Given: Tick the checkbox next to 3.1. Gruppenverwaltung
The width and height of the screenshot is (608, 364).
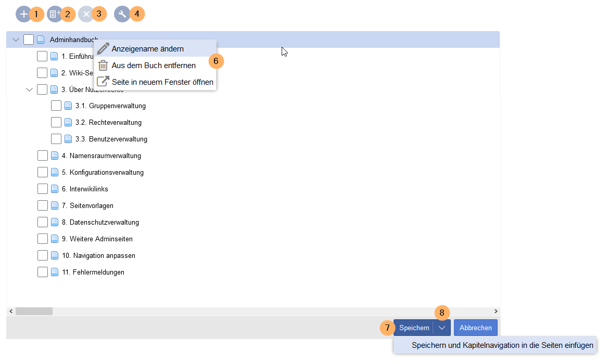Looking at the screenshot, I should [56, 106].
